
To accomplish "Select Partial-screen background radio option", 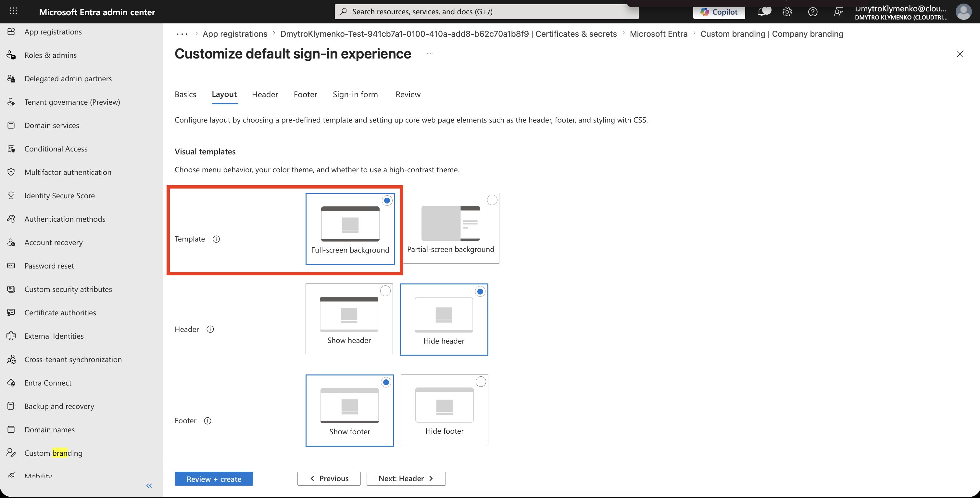I will (492, 200).
